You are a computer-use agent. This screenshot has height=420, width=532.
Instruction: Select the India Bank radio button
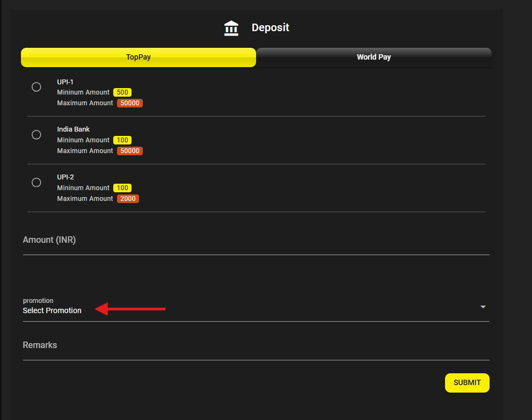tap(37, 135)
